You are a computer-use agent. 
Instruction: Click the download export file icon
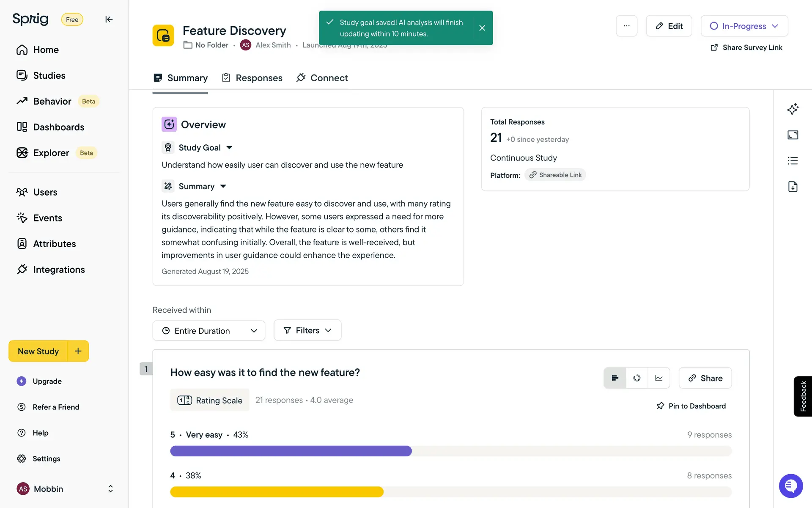[793, 187]
